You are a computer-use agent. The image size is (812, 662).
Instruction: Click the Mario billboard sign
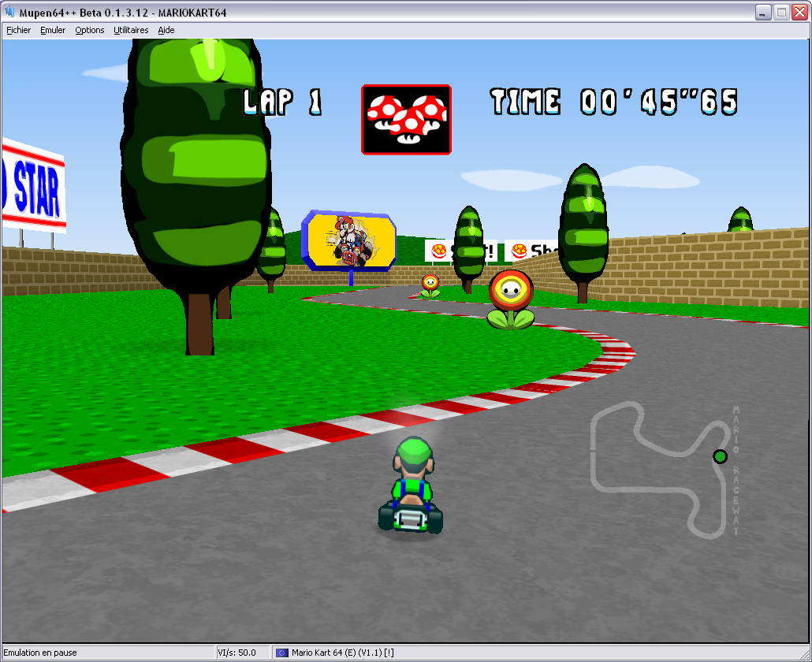click(x=348, y=240)
